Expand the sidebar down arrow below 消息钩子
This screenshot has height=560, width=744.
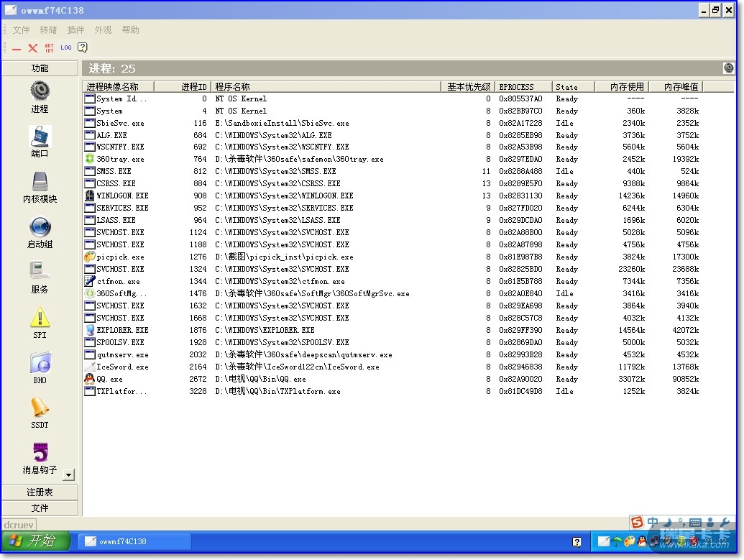[69, 474]
